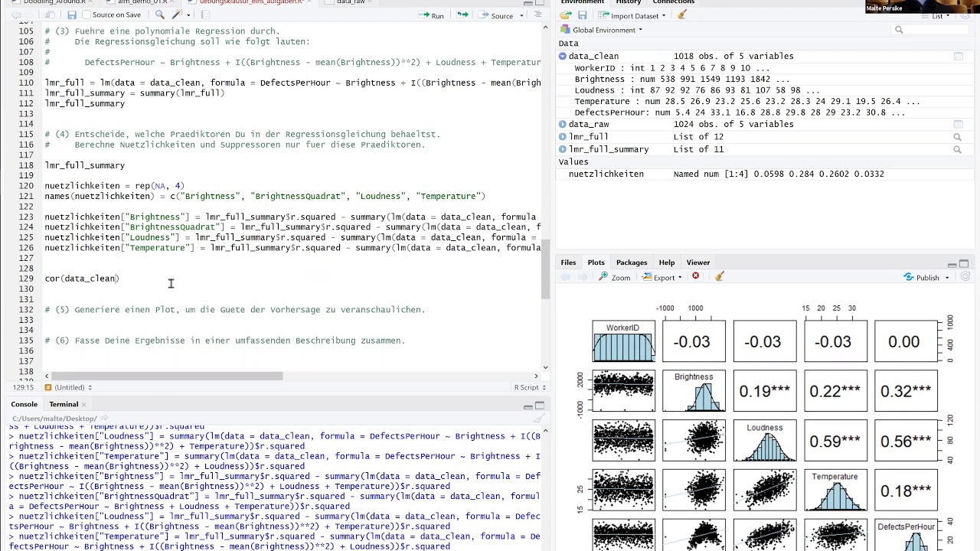
Task: Open the Connections tab
Action: (x=674, y=2)
